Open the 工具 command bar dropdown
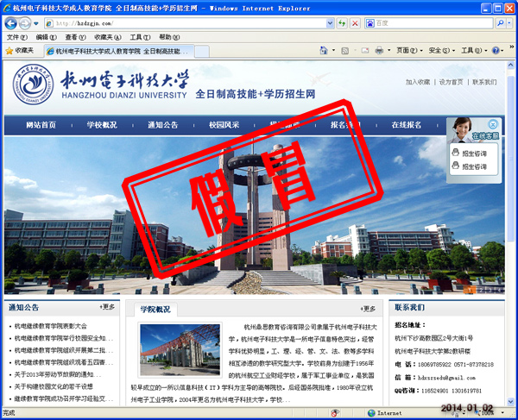518x420 pixels. point(474,50)
